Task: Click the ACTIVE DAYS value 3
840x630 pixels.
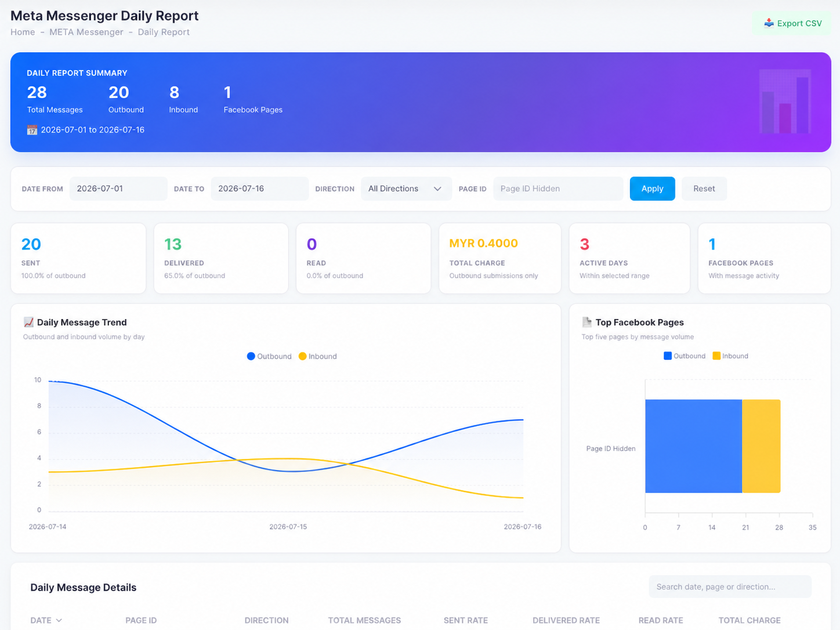Action: [x=584, y=244]
